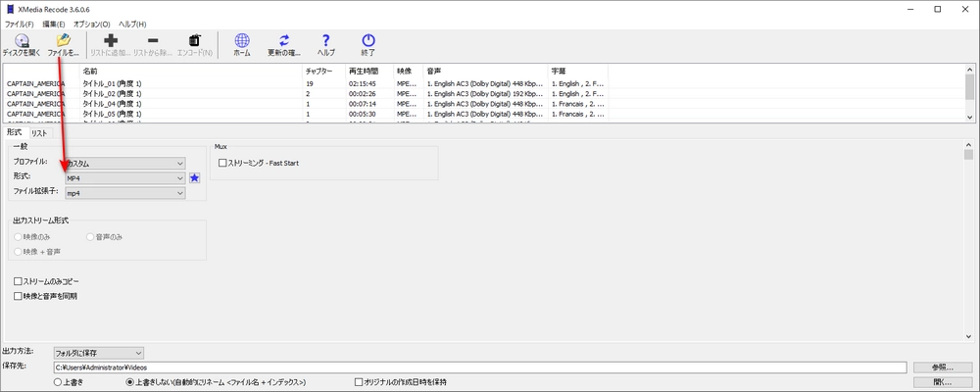
Task: Select the 上書き radio button
Action: point(59,381)
